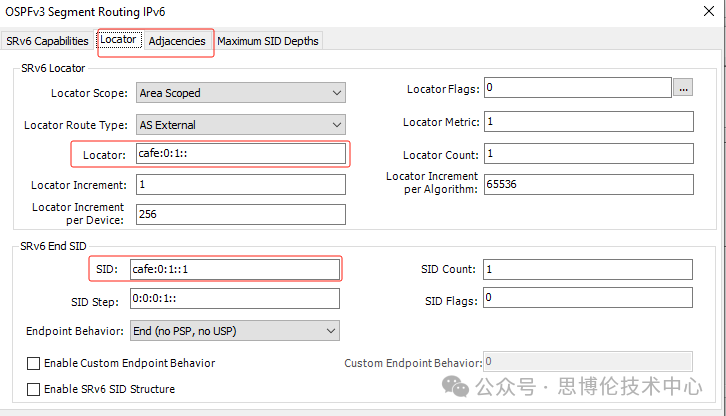Select the Locator Flags input field

(576, 88)
